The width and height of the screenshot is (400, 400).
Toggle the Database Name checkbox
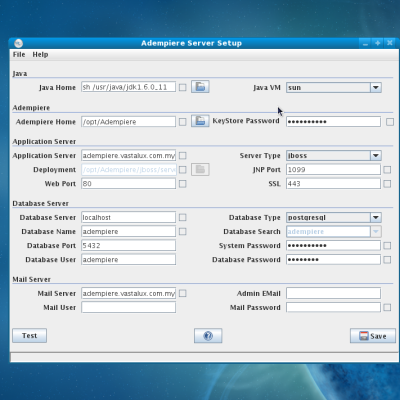click(x=183, y=231)
